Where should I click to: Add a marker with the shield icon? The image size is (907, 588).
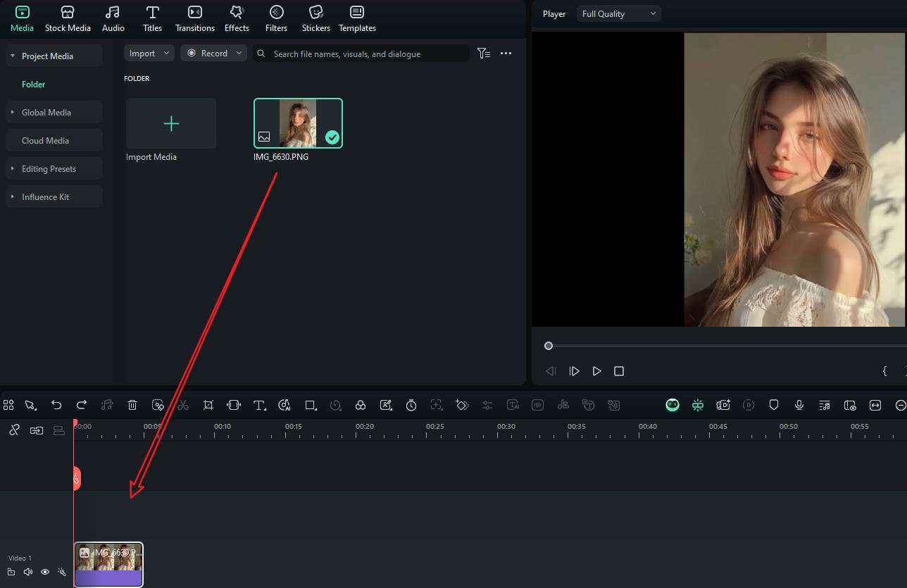[774, 405]
